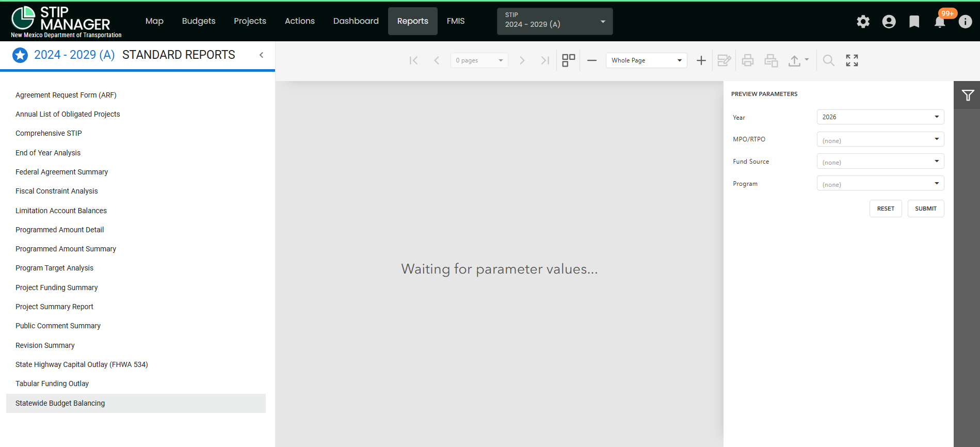The width and height of the screenshot is (980, 447).
Task: Collapse the Standard Reports sidebar chevron
Action: pyautogui.click(x=262, y=55)
